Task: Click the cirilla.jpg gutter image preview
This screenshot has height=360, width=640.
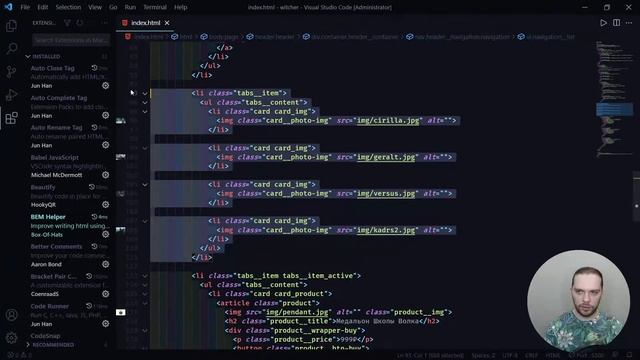Action: [x=121, y=120]
